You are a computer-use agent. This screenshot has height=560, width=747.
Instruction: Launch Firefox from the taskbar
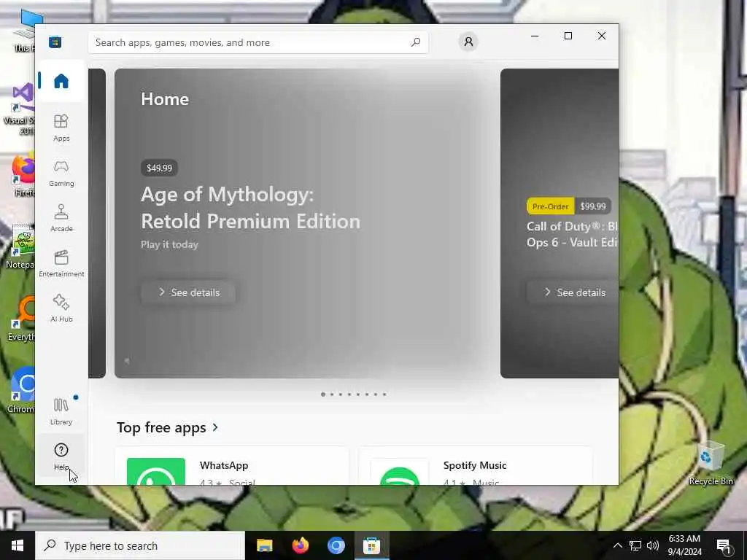pyautogui.click(x=300, y=545)
